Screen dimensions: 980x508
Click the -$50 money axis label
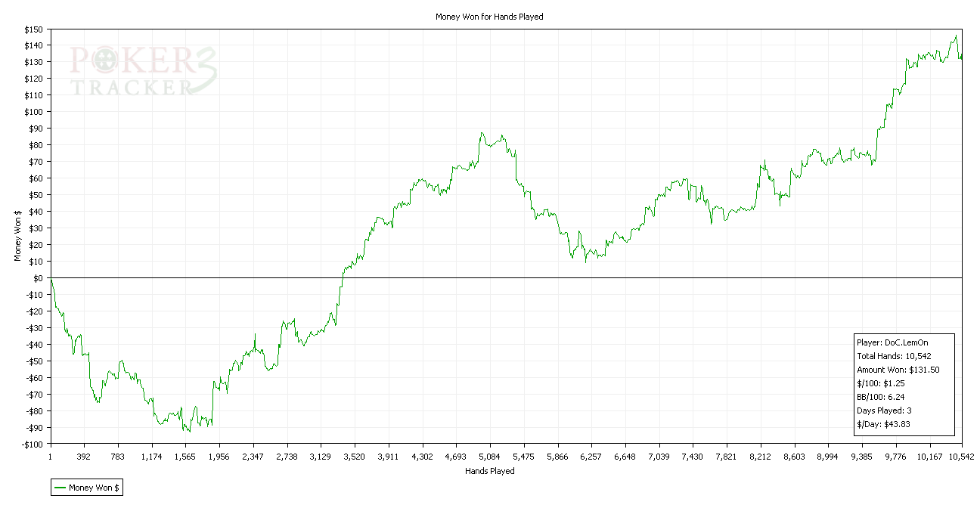[36, 362]
